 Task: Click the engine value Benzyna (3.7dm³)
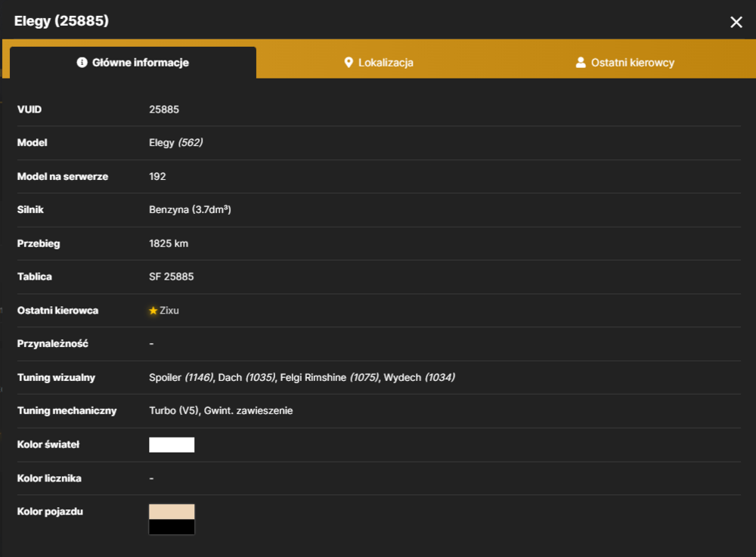point(190,209)
